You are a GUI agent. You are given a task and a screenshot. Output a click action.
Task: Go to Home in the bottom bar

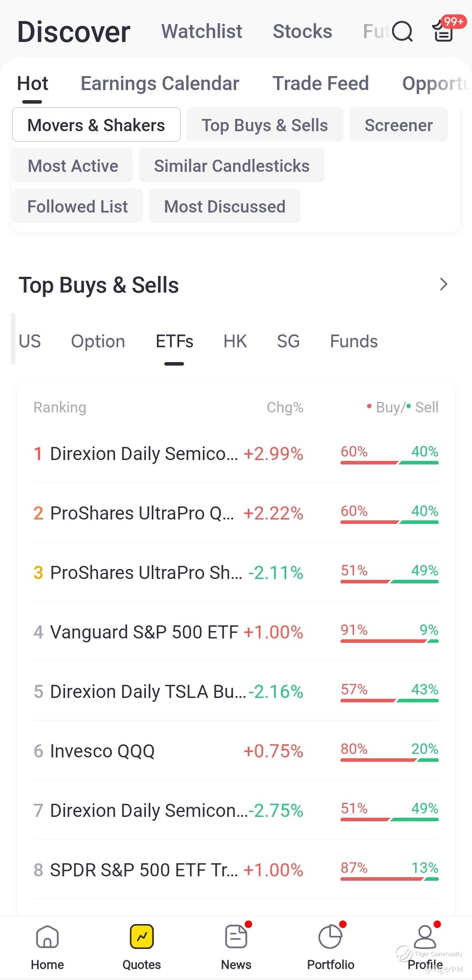[x=47, y=947]
